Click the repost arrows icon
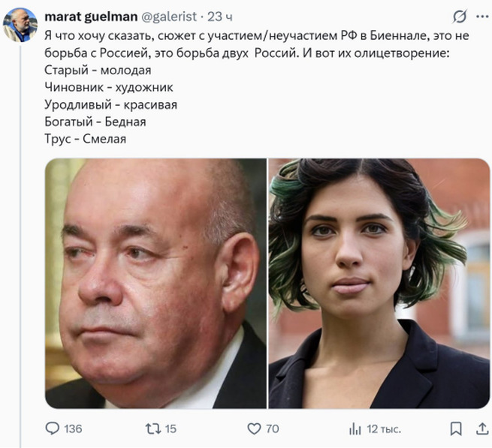492x448 pixels. [x=153, y=428]
